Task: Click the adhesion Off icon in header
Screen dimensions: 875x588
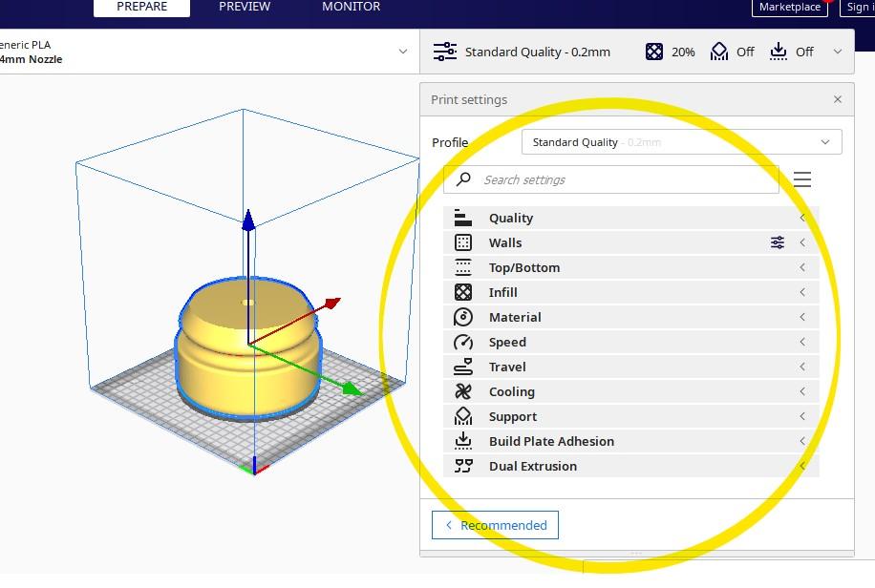Action: coord(778,52)
